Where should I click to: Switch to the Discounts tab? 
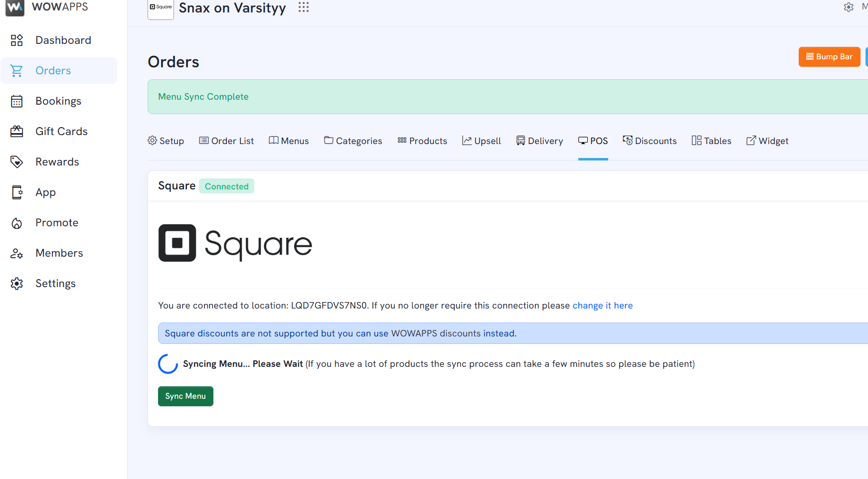click(x=650, y=141)
